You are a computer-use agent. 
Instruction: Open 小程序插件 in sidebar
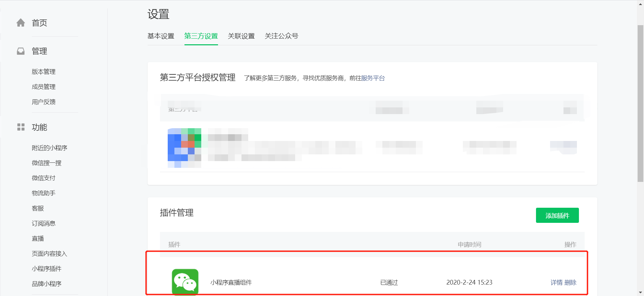47,268
